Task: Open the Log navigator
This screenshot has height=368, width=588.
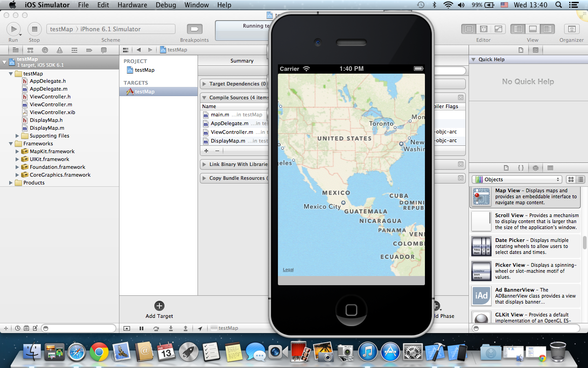Action: 103,50
